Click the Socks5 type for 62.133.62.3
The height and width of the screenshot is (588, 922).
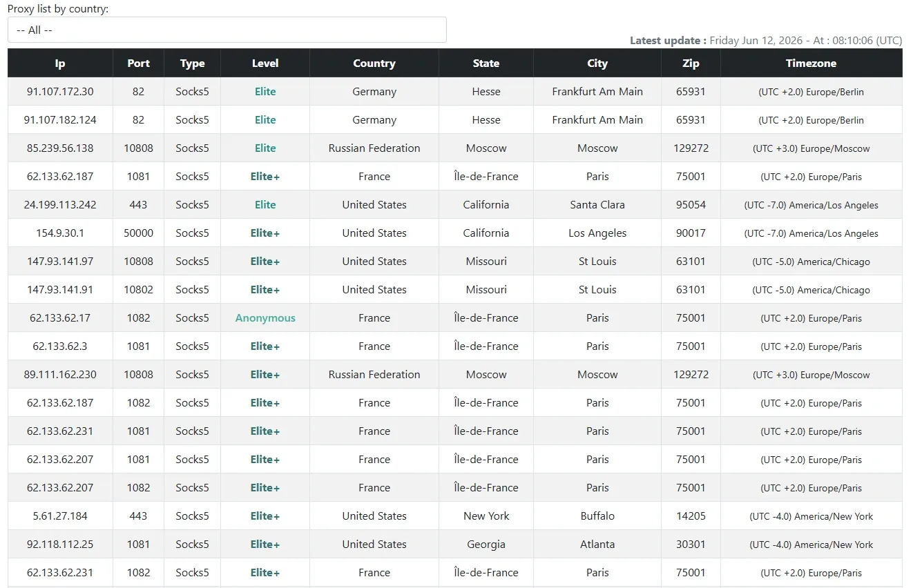pyautogui.click(x=192, y=346)
